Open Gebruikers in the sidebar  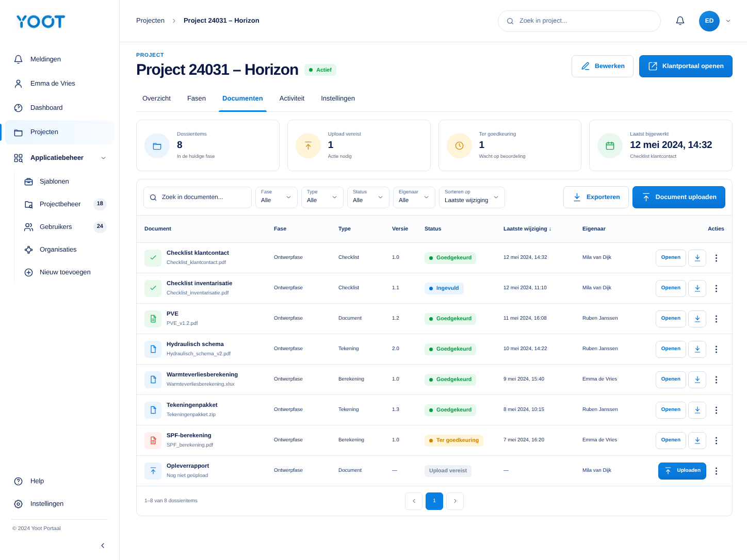pyautogui.click(x=65, y=227)
